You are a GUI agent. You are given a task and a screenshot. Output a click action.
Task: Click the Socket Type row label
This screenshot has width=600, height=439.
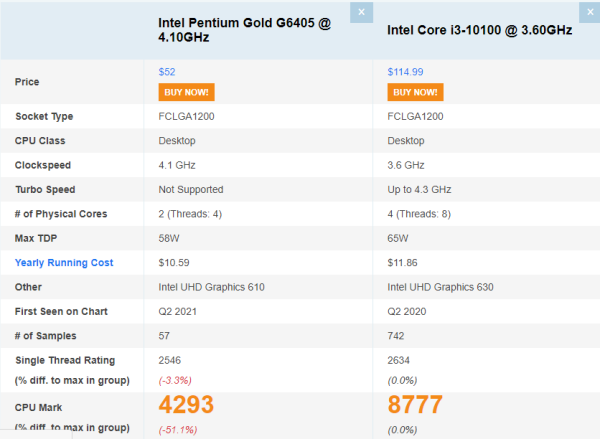pyautogui.click(x=45, y=117)
